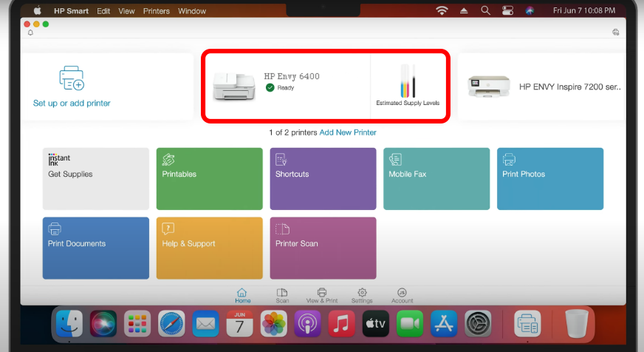The height and width of the screenshot is (352, 644).
Task: Open the Printers menu
Action: click(x=156, y=11)
